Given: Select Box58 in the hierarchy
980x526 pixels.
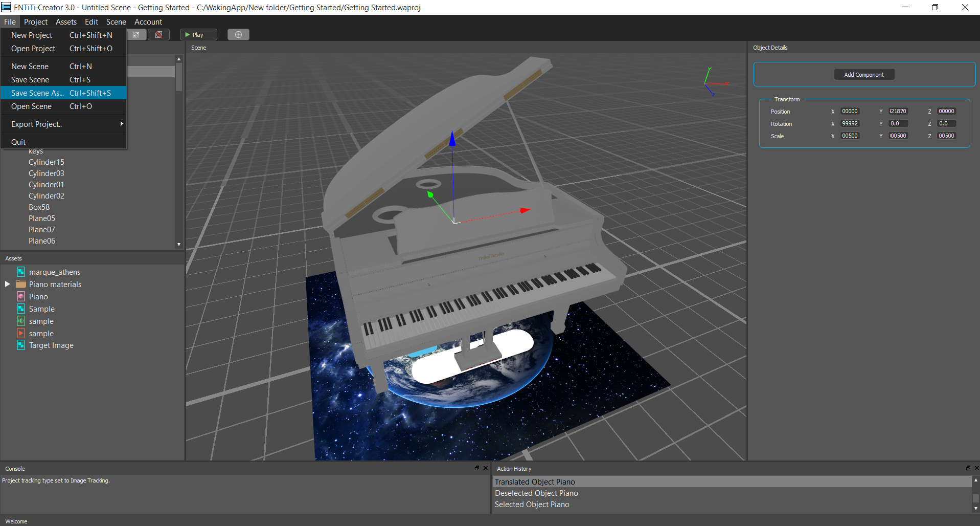Looking at the screenshot, I should (39, 207).
